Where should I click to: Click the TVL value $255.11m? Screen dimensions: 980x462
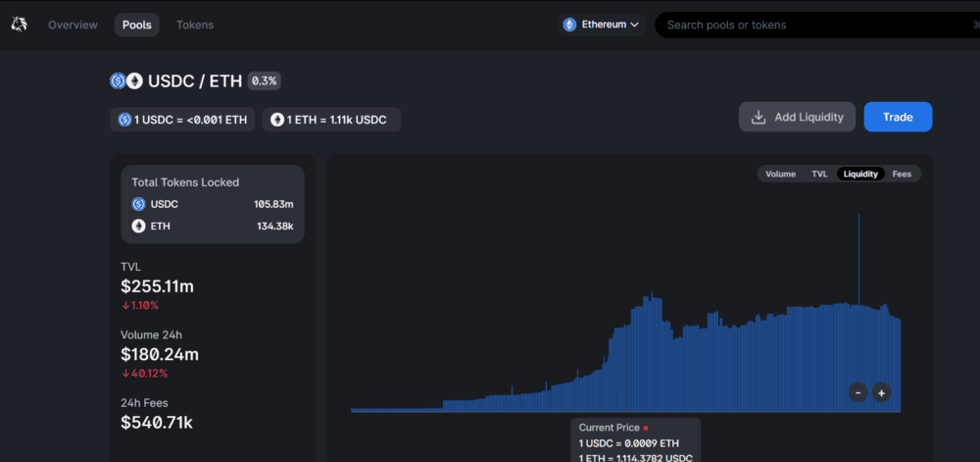tap(158, 286)
